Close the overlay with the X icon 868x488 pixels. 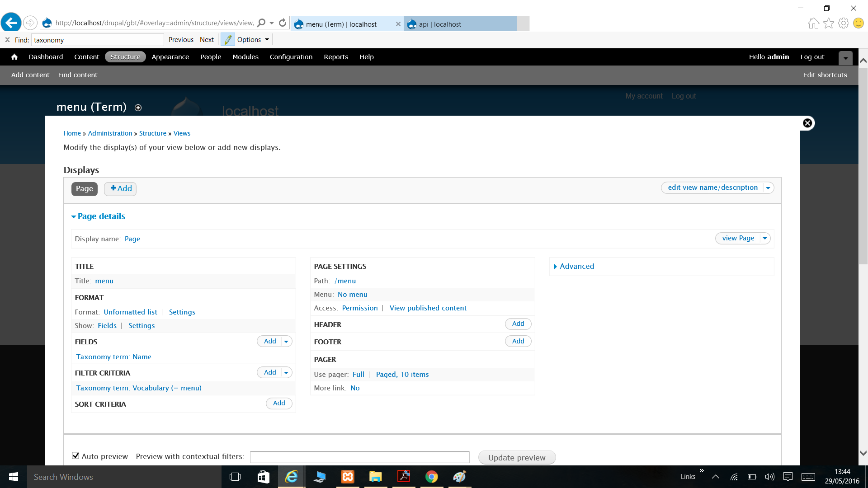807,123
